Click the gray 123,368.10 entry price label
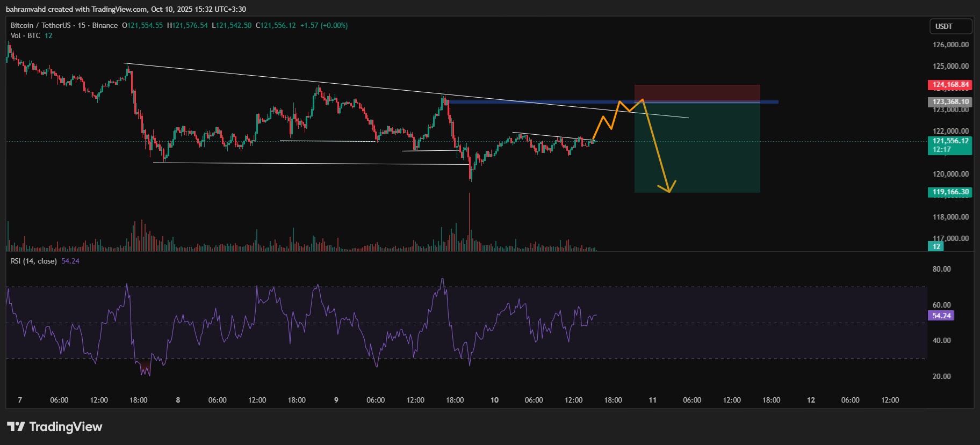Viewport: 980px width, 445px height. 950,101
